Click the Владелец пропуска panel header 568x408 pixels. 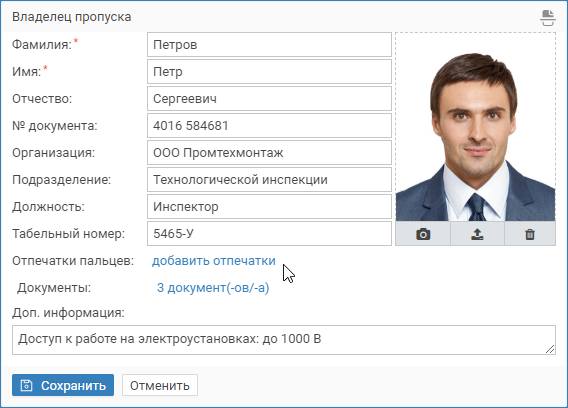coord(284,17)
